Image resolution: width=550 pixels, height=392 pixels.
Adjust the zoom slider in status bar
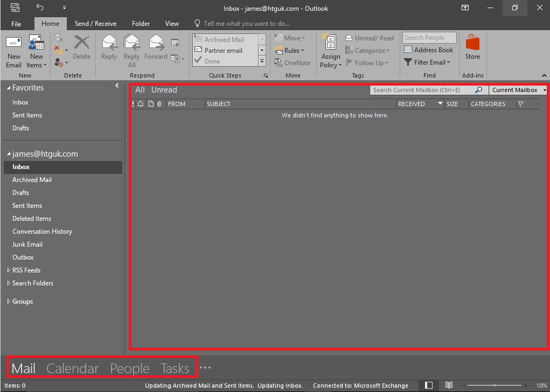[495, 386]
